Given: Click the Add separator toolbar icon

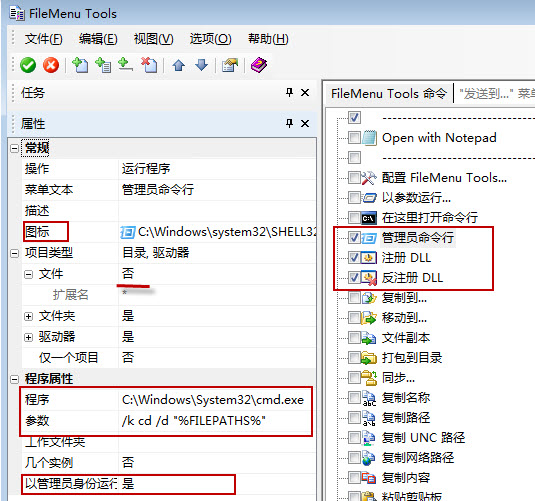Looking at the screenshot, I should point(125,65).
